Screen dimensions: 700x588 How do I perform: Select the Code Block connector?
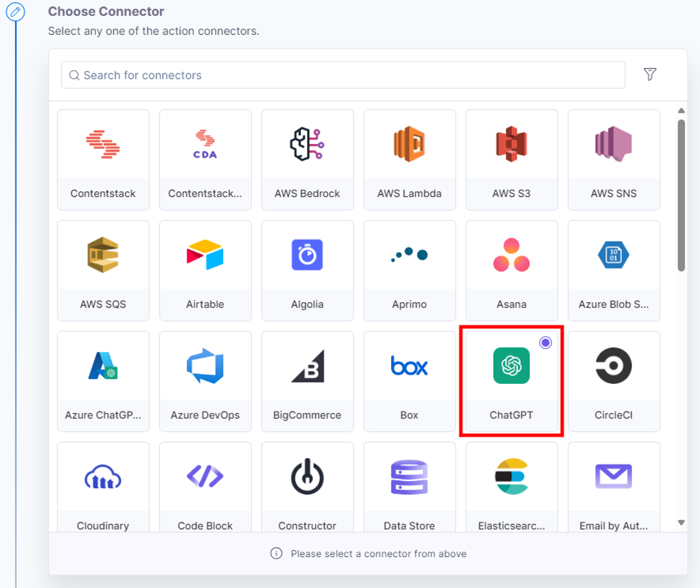pos(205,487)
